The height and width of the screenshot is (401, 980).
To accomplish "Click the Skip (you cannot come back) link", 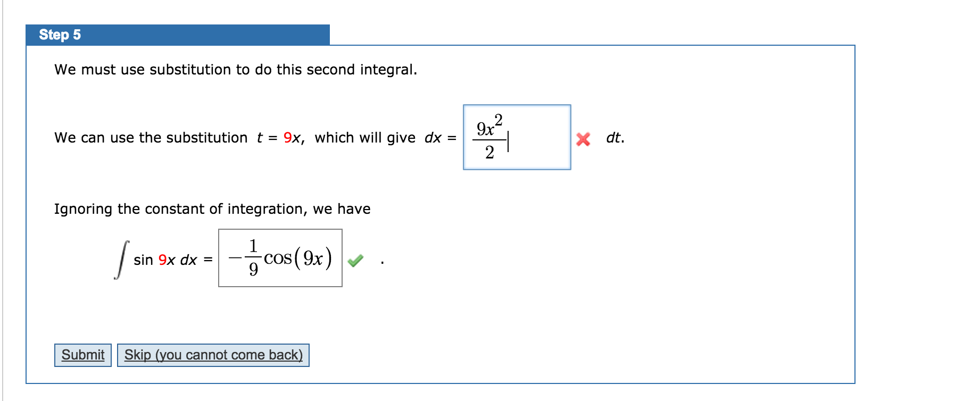I will (x=214, y=355).
